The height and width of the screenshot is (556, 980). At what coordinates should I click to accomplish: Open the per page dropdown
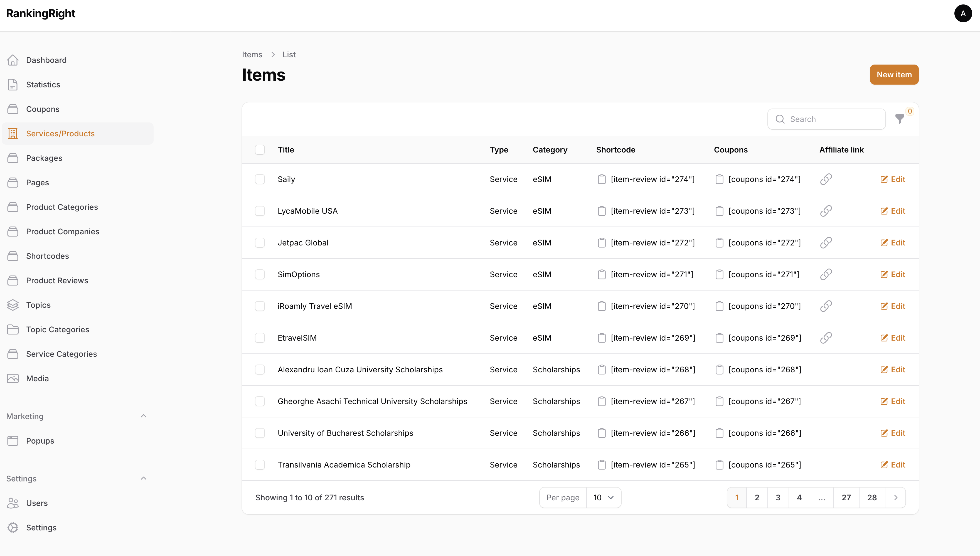[x=603, y=497]
